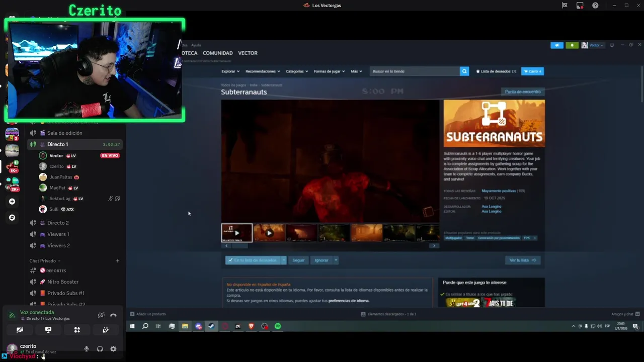
Task: Click the Steam store search magnifier
Action: coord(464,71)
